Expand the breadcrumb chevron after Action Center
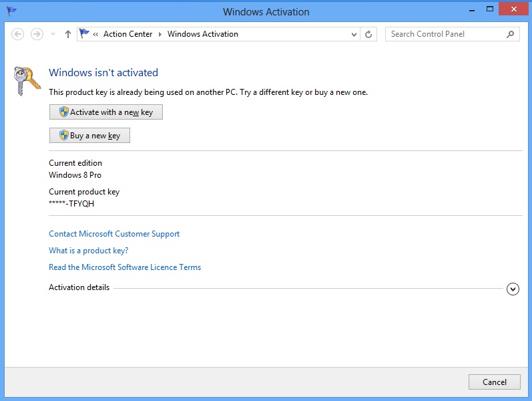The width and height of the screenshot is (532, 401). tap(160, 34)
